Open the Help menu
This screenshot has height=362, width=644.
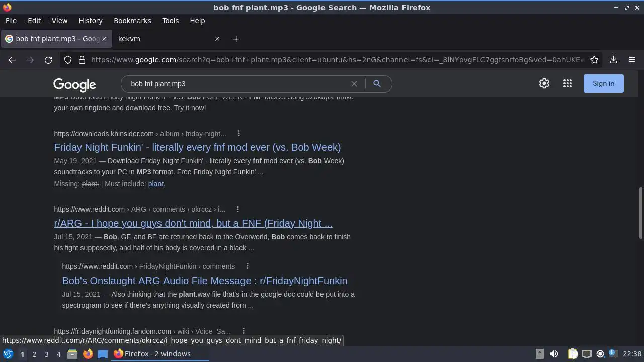tap(197, 21)
